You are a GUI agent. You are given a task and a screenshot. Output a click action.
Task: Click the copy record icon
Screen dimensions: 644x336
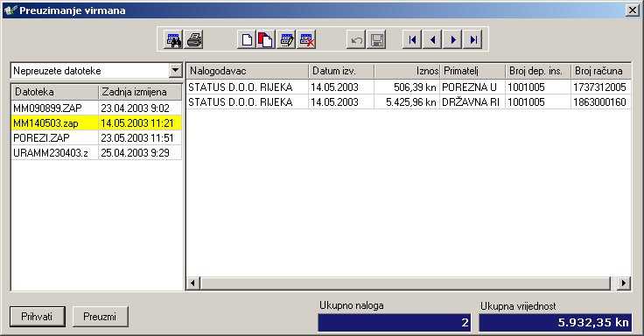click(266, 40)
